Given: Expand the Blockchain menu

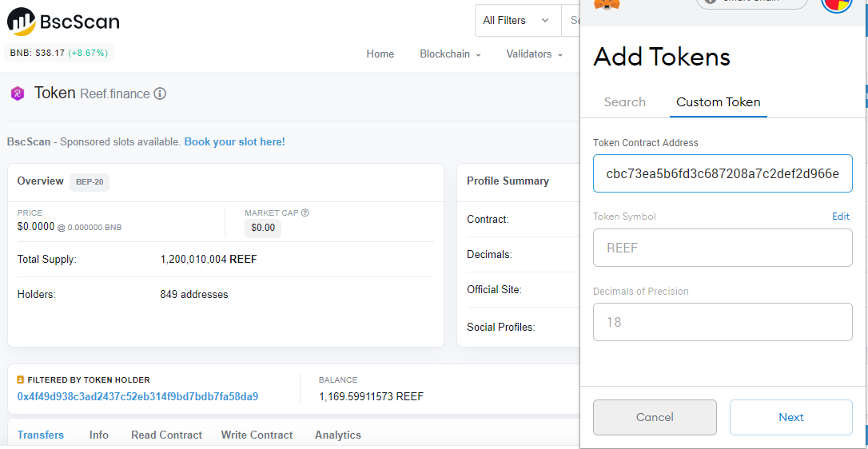Looking at the screenshot, I should click(450, 54).
